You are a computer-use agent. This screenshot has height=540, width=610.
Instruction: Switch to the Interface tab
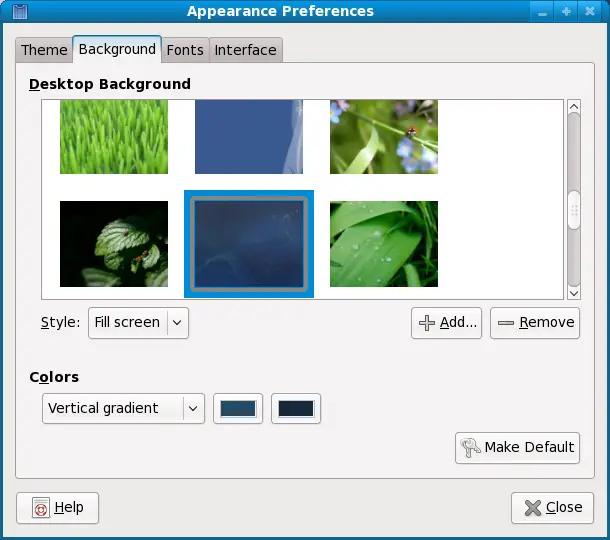pyautogui.click(x=245, y=50)
